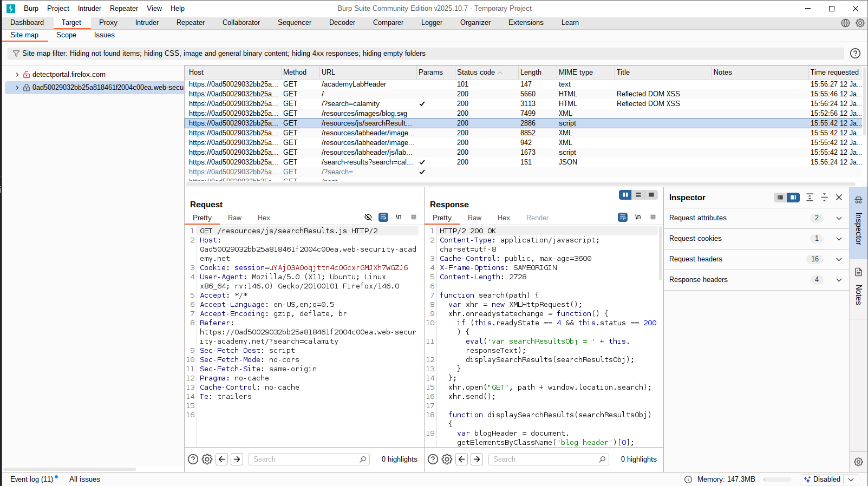Viewport: 868px width, 486px height.
Task: Expand all Inspector sections
Action: (810, 198)
